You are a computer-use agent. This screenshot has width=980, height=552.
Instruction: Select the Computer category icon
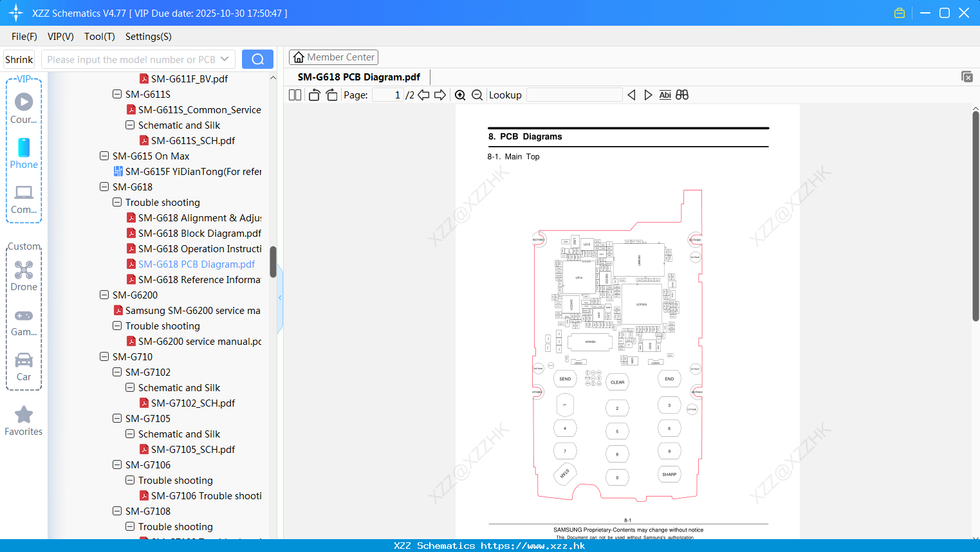[24, 199]
